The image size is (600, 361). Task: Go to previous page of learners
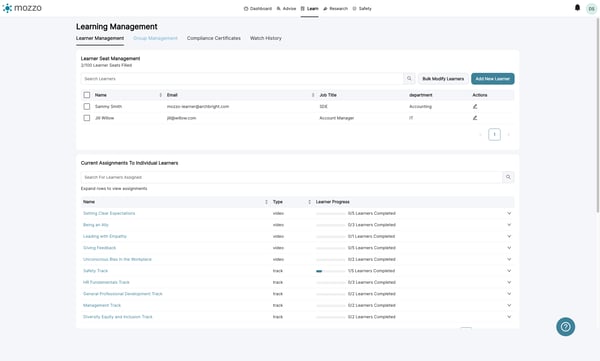pos(481,134)
